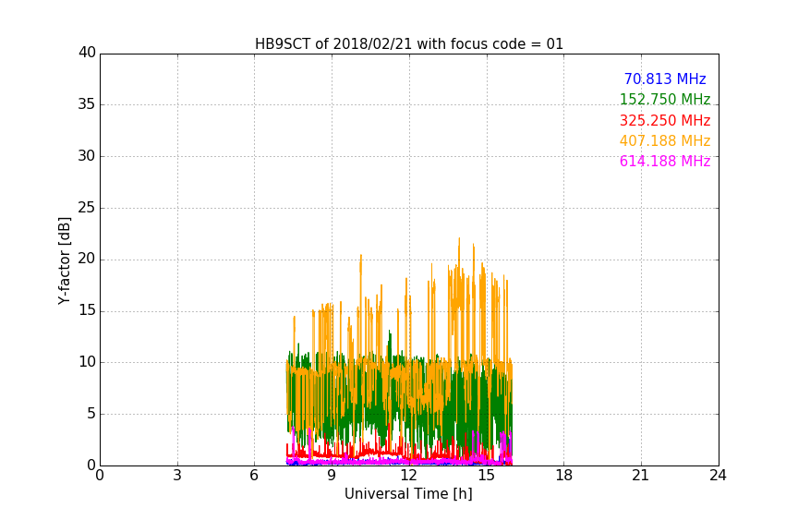Select the 325.250 MHz legend label
798x532 pixels.
coord(665,121)
